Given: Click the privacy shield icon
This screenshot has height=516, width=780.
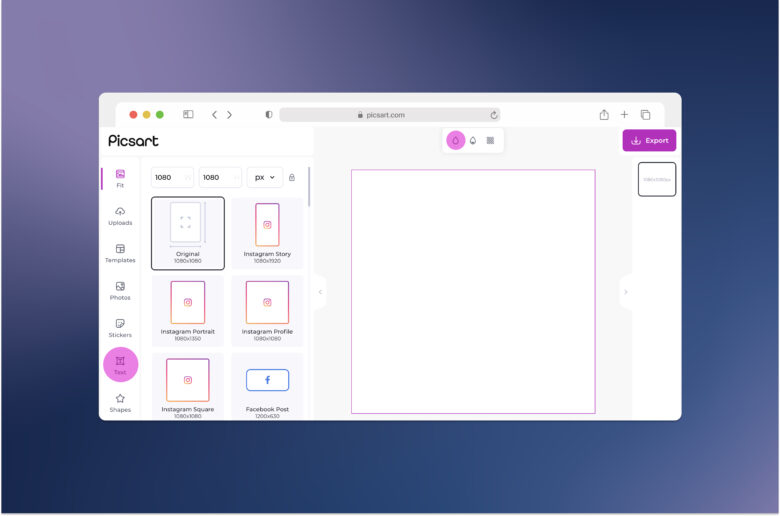Looking at the screenshot, I should click(x=269, y=115).
